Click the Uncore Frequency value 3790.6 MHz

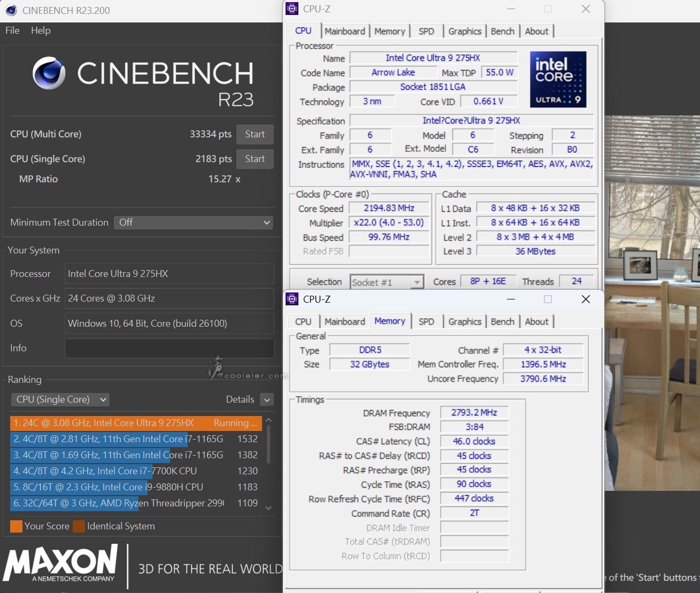[543, 379]
